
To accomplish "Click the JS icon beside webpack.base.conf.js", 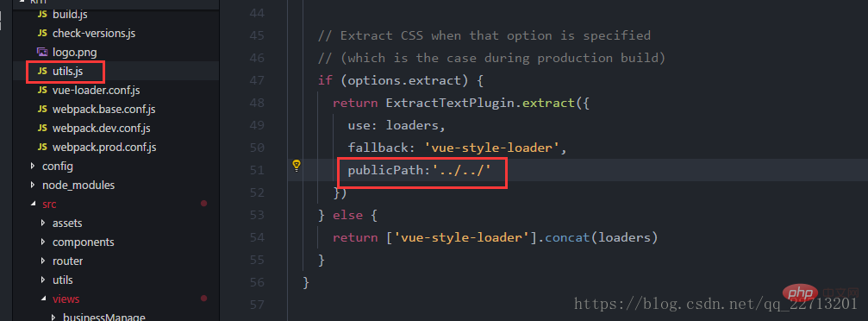I will 42,110.
